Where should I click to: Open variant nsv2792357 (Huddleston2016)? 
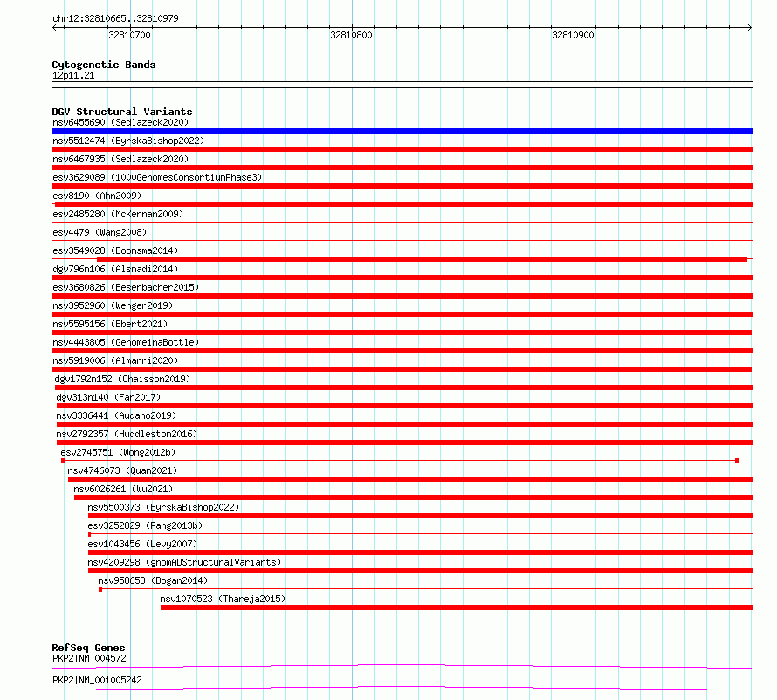pos(127,434)
